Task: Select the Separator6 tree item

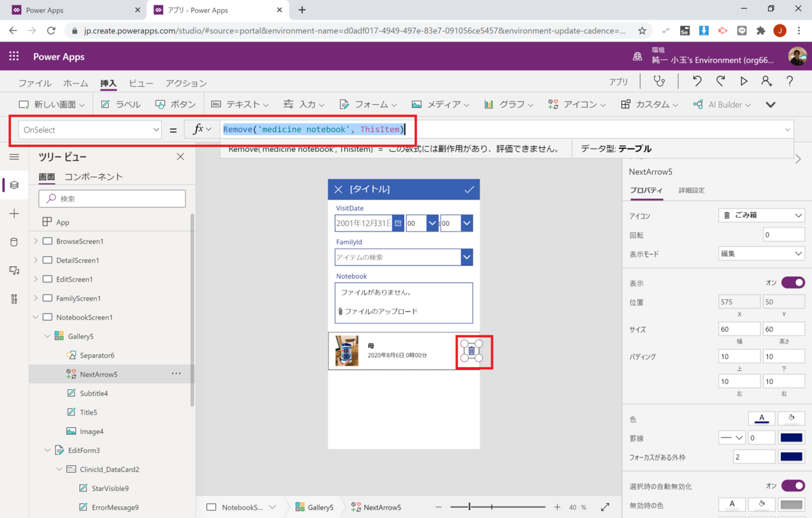Action: tap(97, 355)
